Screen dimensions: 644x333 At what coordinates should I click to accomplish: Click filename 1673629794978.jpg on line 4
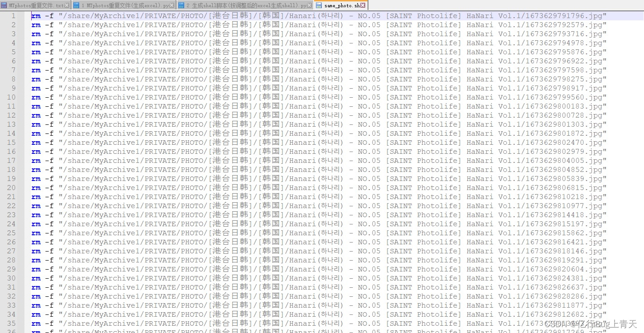[x=564, y=43]
